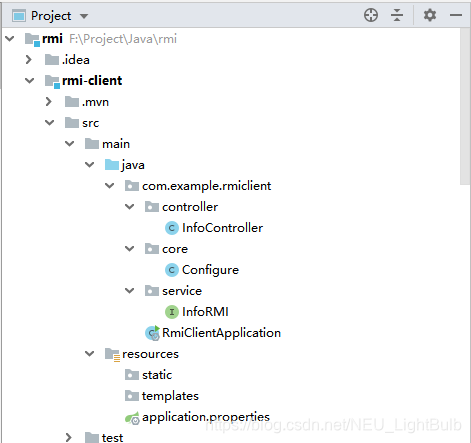The width and height of the screenshot is (471, 443).
Task: Click the rmi-client module folder icon
Action: (x=52, y=81)
